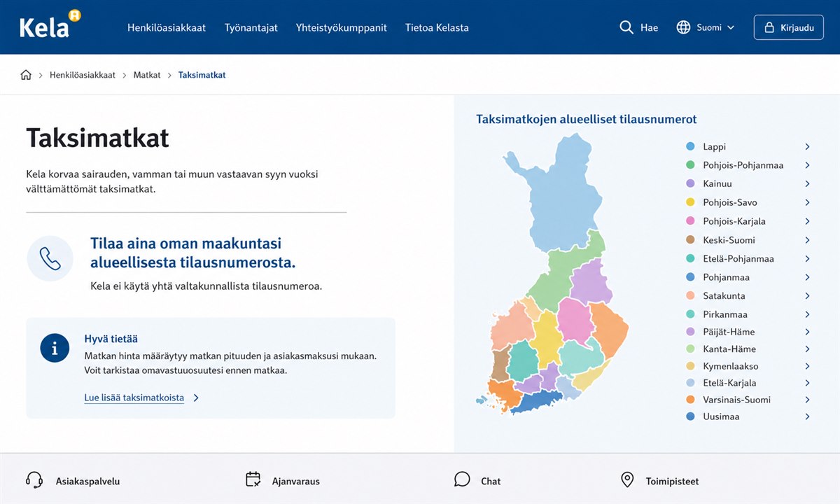Expand the Pohjois-Pohjanmaa row chevron
The height and width of the screenshot is (504, 840).
click(x=807, y=166)
